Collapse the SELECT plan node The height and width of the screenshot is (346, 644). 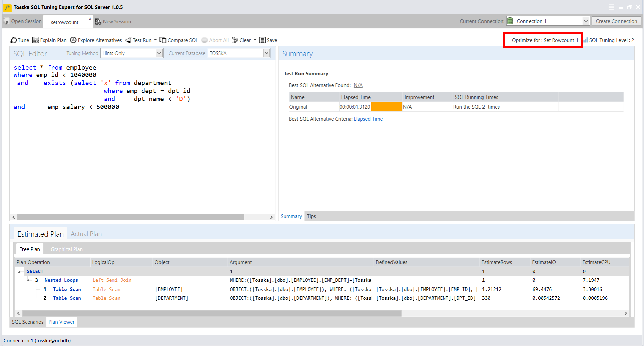[19, 271]
